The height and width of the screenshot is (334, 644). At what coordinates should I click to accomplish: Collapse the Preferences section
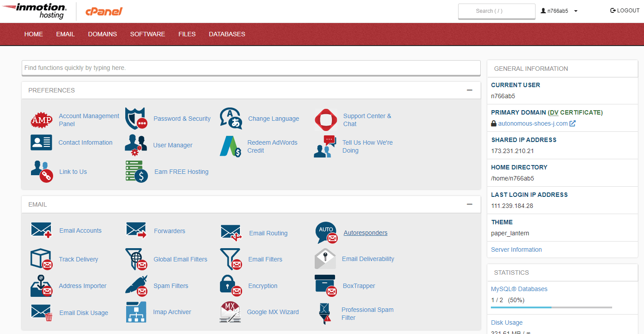point(470,89)
